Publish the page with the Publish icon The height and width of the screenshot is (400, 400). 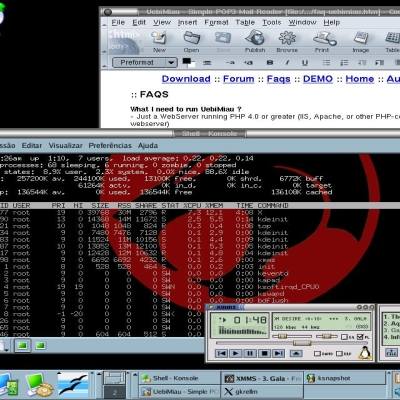coord(255,41)
